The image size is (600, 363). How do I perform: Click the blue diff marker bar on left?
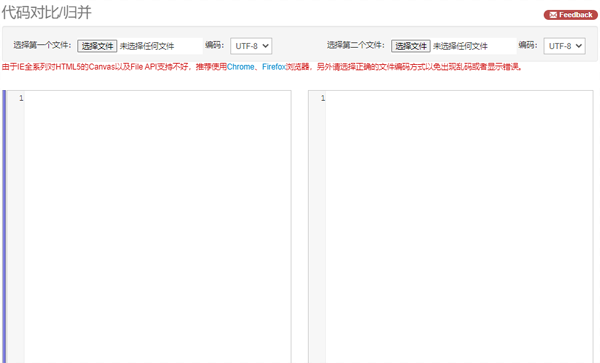click(x=4, y=226)
